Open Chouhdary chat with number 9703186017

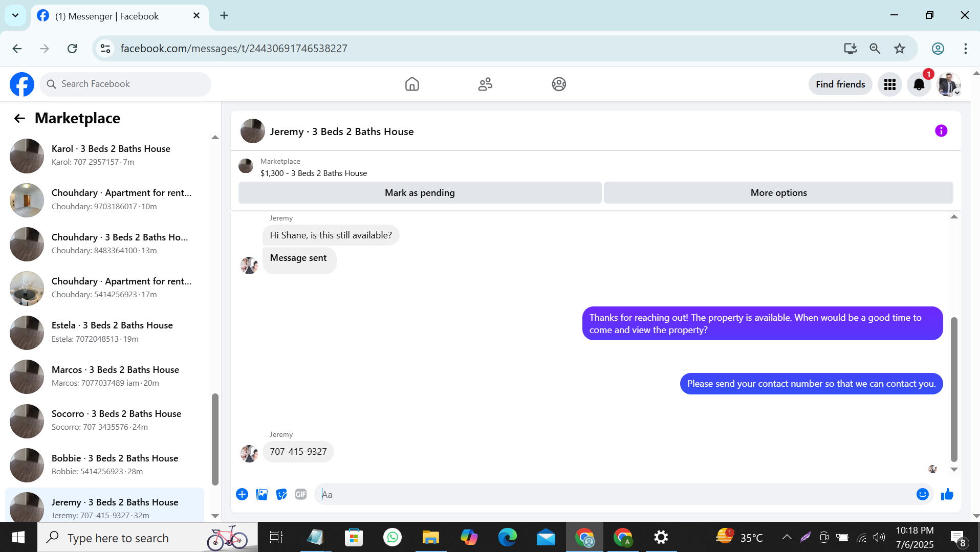[x=104, y=200]
